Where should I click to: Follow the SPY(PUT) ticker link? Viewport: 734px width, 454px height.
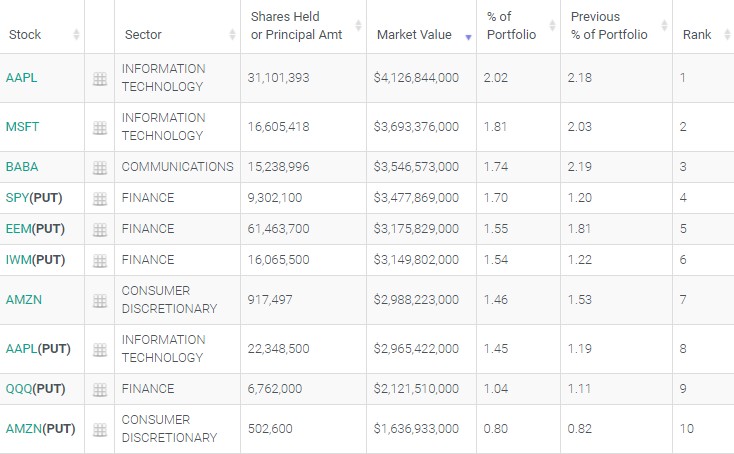(35, 198)
